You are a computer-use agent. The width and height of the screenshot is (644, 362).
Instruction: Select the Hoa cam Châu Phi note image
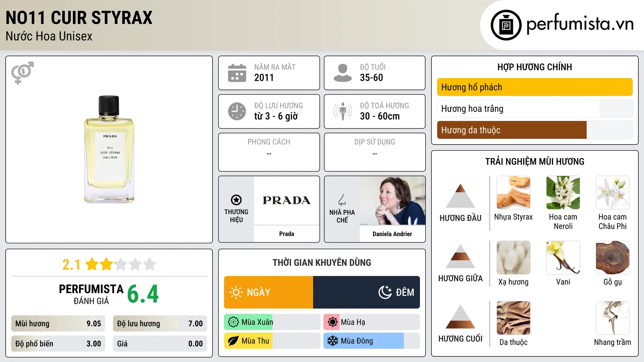pos(613,193)
